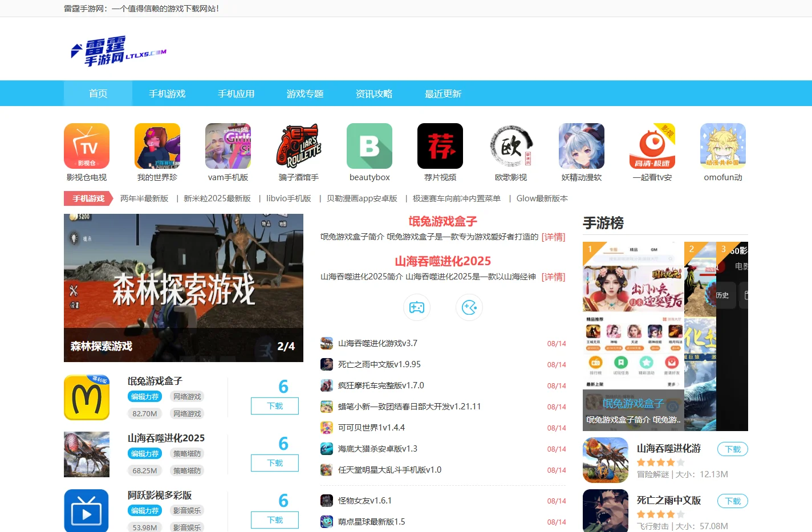Open the 影视仓电视 TV app icon
This screenshot has height=532, width=812.
pyautogui.click(x=87, y=146)
